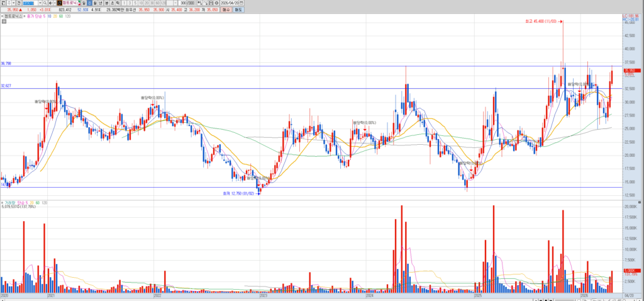
Task: Click the 전 button beside code field
Action: (19, 3)
